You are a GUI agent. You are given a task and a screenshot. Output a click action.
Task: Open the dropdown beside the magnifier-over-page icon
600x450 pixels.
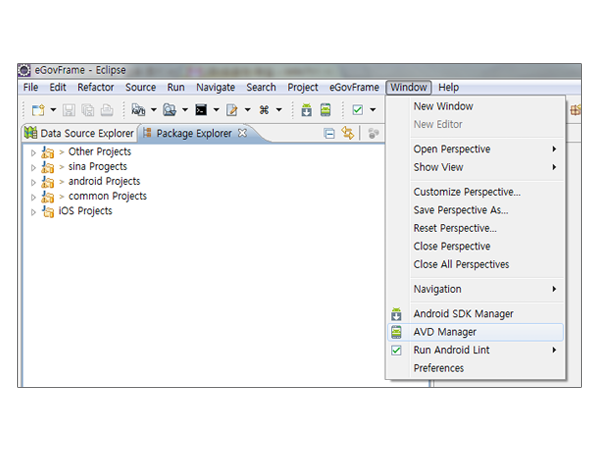pos(153,110)
